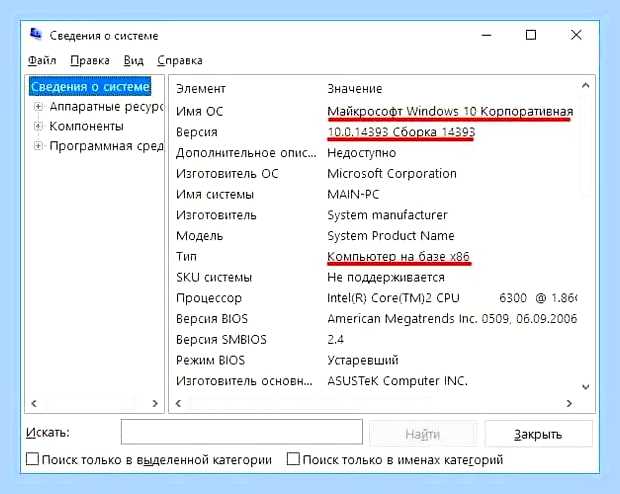Select the Тип row label
The width and height of the screenshot is (620, 494).
click(x=186, y=257)
